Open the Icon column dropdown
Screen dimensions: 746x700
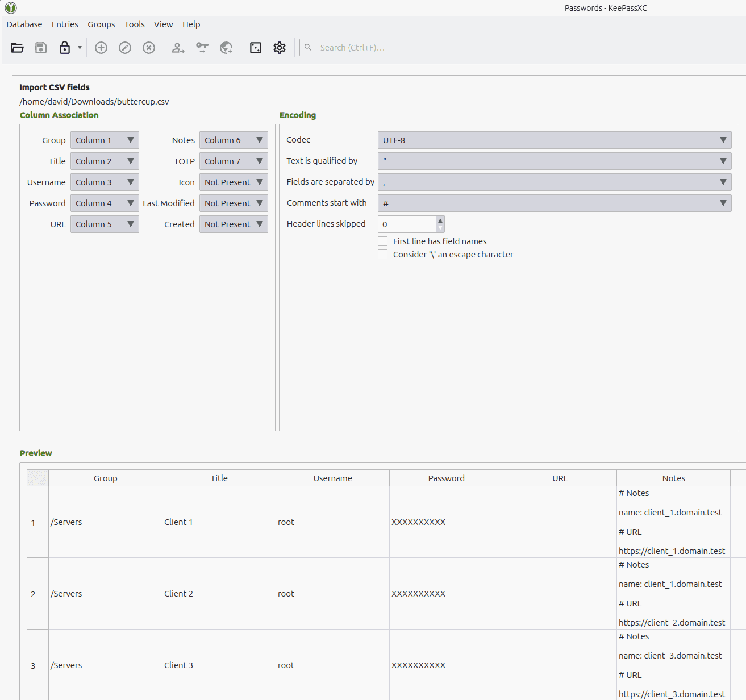pyautogui.click(x=234, y=182)
